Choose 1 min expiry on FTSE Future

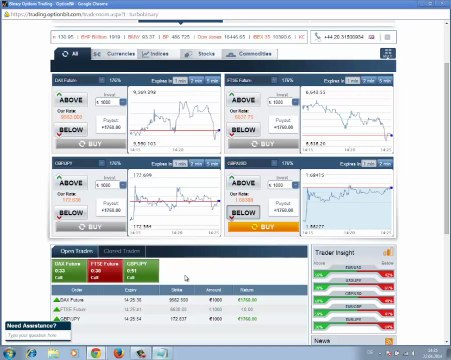[x=353, y=80]
